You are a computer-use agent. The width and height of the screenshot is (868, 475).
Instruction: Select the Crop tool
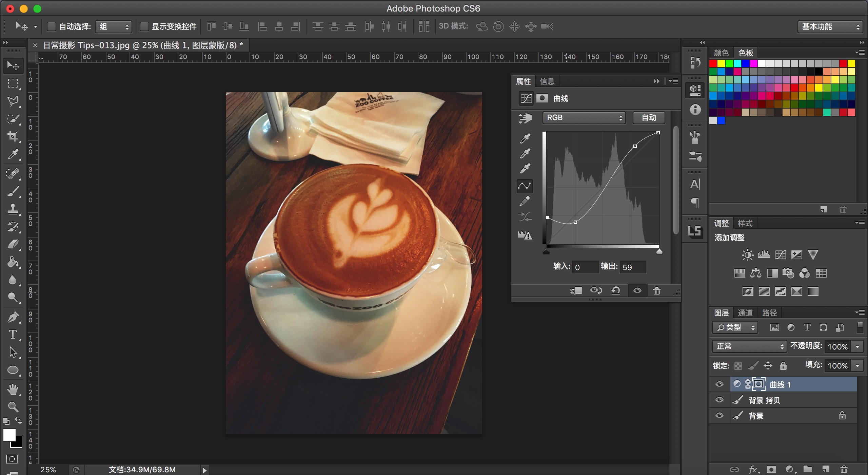[x=13, y=136]
